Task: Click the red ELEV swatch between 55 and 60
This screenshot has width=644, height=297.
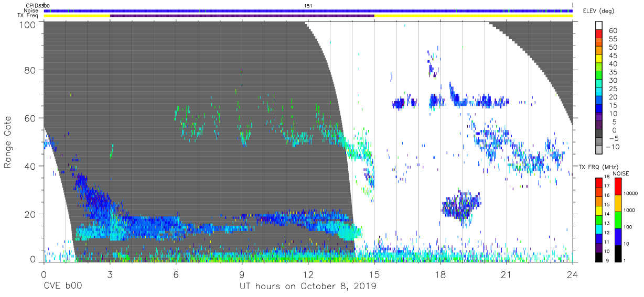Action: (599, 34)
